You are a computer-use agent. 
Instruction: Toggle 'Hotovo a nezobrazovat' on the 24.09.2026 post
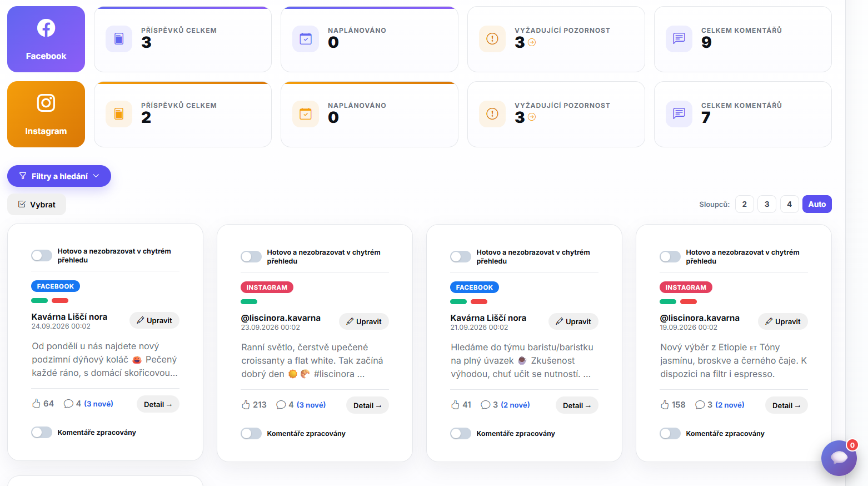click(42, 255)
